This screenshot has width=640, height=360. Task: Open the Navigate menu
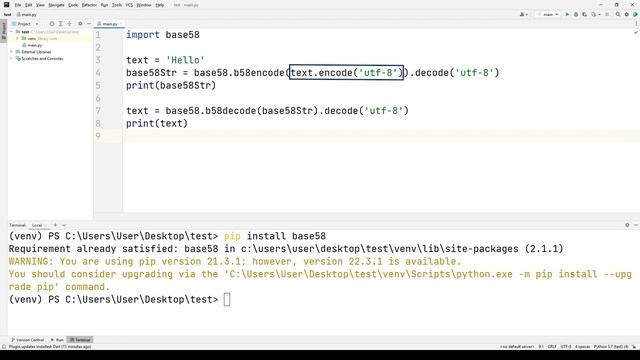pyautogui.click(x=56, y=5)
